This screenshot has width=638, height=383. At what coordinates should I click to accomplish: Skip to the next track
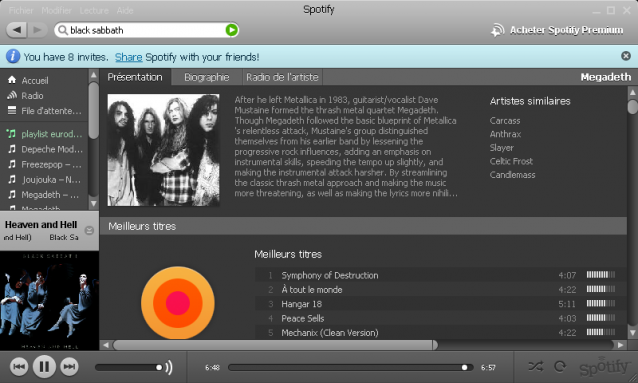(x=70, y=367)
